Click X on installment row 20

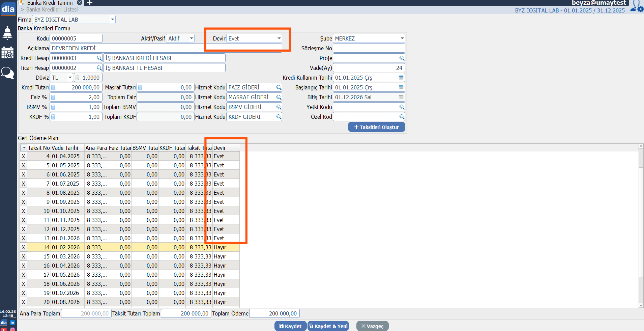(23, 302)
